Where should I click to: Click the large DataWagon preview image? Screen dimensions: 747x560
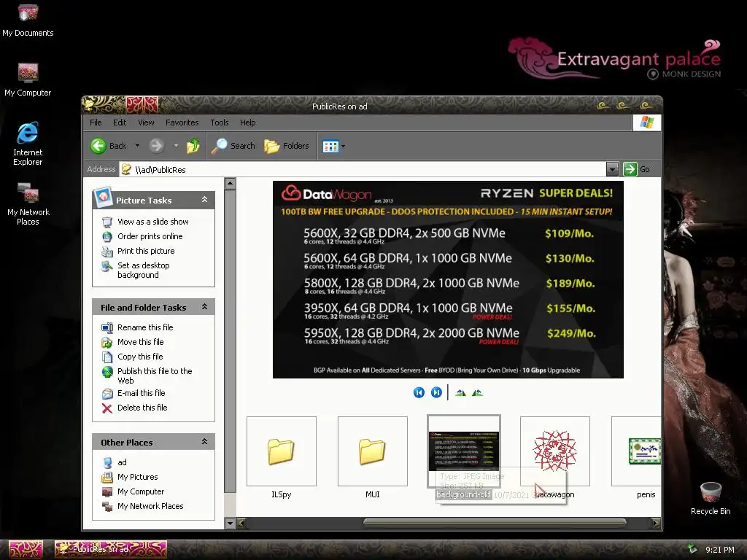[448, 279]
